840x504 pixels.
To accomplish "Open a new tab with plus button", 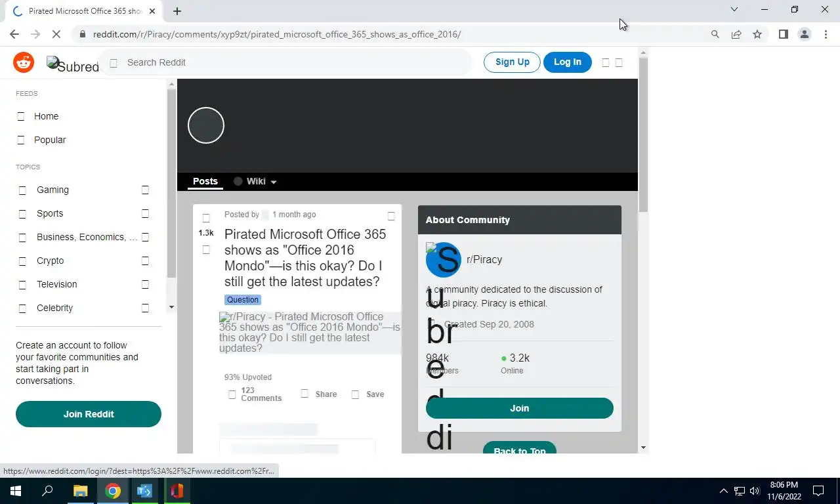I will pos(177,10).
